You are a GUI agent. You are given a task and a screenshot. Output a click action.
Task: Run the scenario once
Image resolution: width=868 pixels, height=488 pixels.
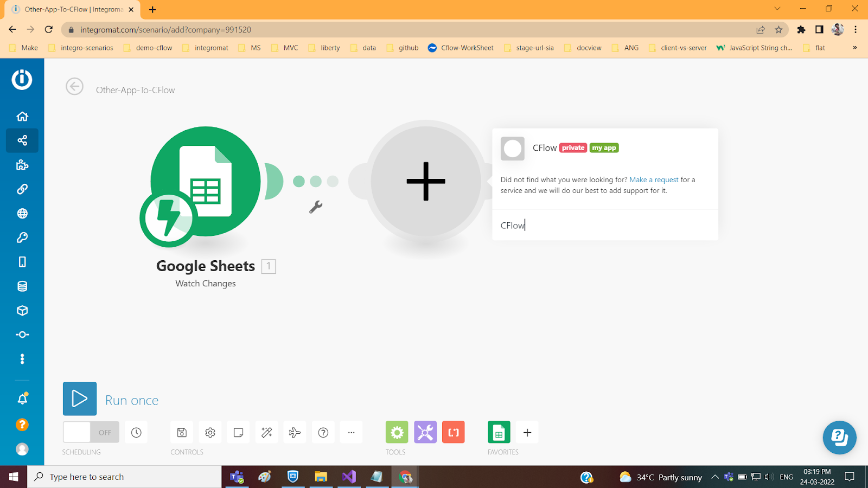click(80, 399)
